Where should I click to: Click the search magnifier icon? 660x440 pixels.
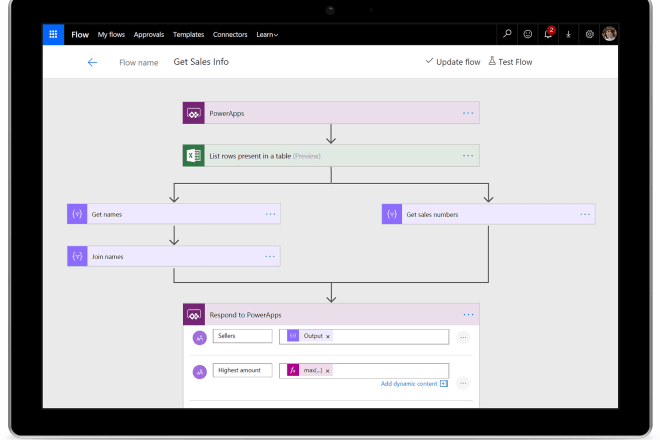(x=507, y=34)
